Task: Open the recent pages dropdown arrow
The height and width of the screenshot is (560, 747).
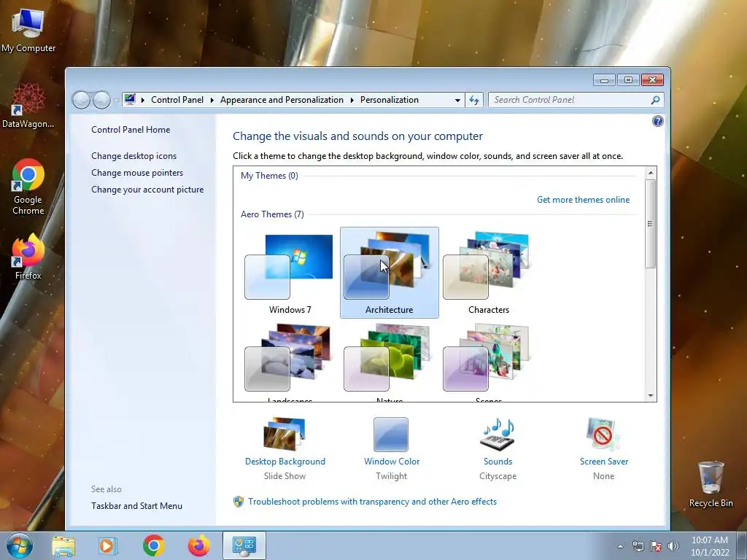Action: coord(116,100)
